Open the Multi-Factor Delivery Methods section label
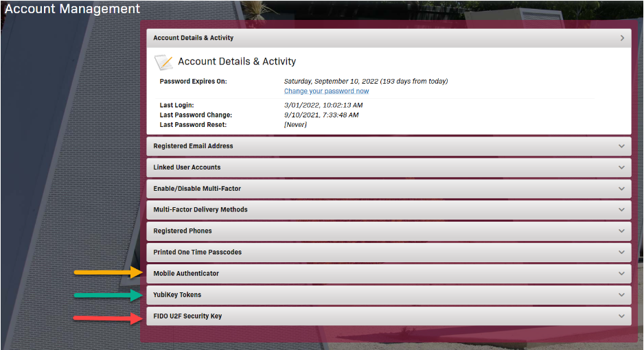 200,210
